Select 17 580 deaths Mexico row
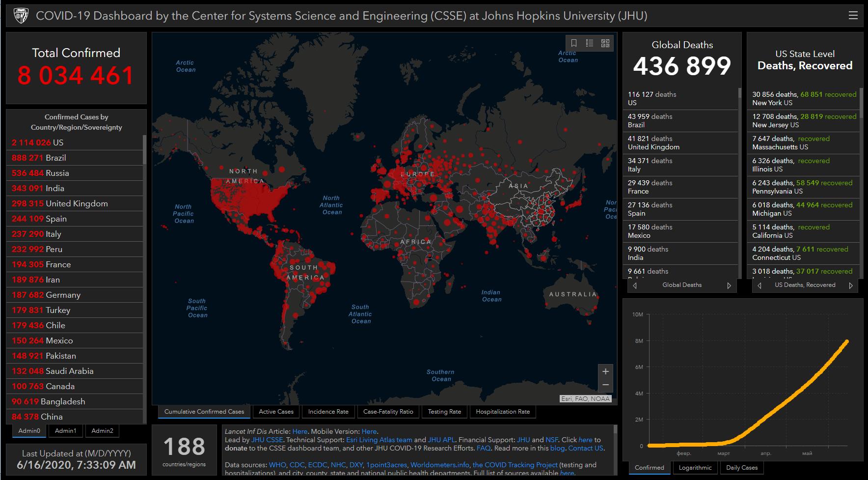This screenshot has width=868, height=480. point(680,231)
